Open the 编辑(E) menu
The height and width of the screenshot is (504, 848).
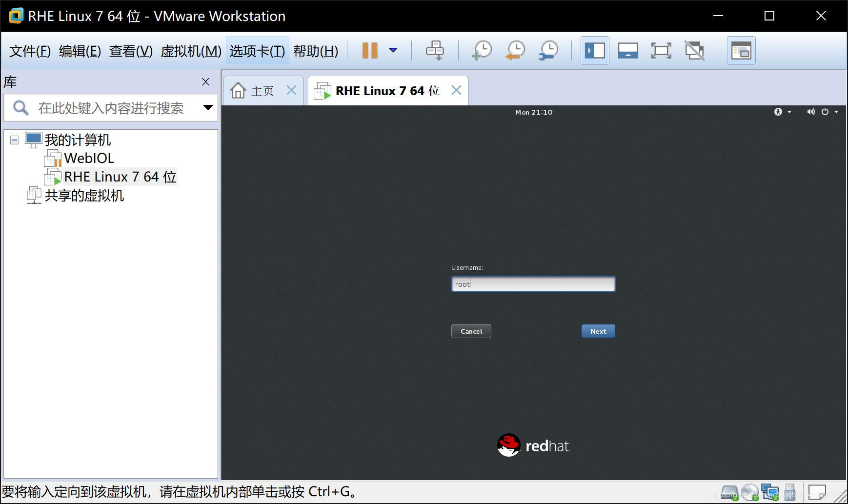click(80, 51)
